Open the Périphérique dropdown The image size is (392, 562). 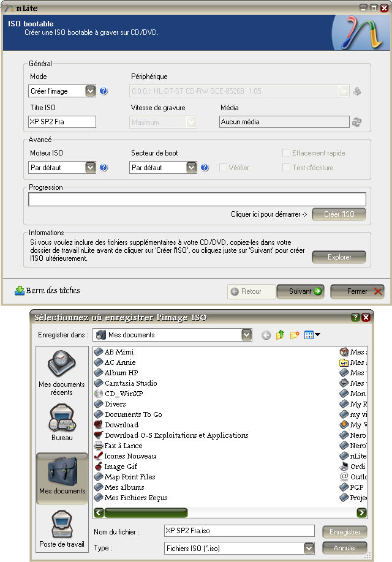tap(344, 91)
